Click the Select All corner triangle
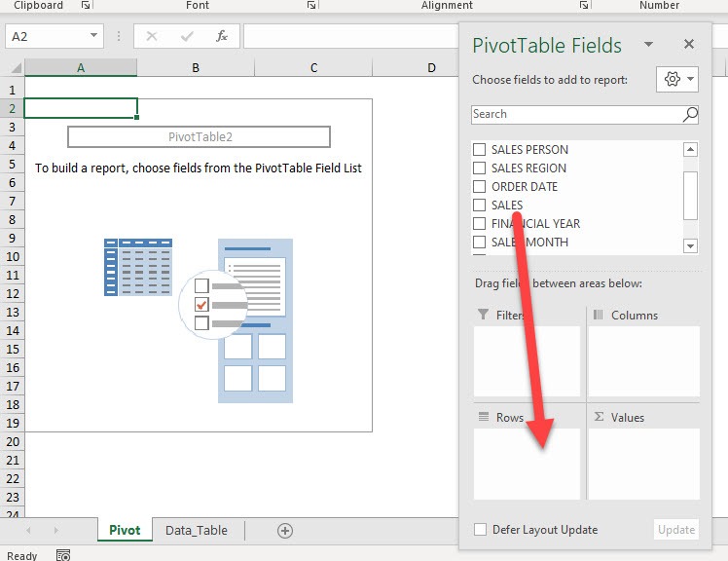This screenshot has width=728, height=561. tap(16, 68)
